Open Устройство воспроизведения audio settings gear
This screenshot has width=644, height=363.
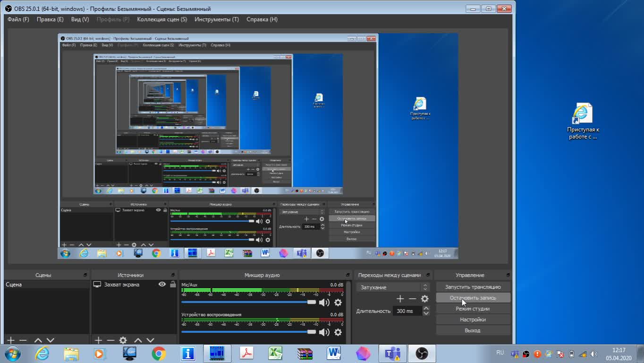(x=338, y=332)
